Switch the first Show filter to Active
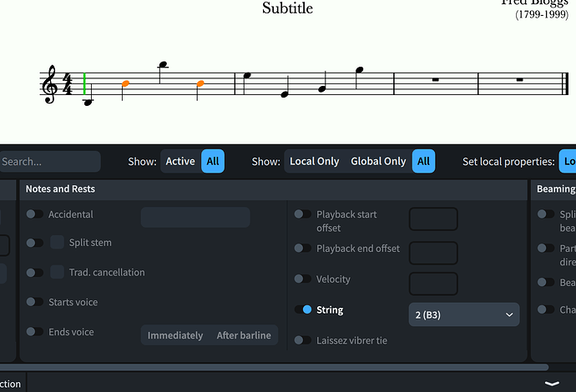576x392 pixels. click(180, 161)
